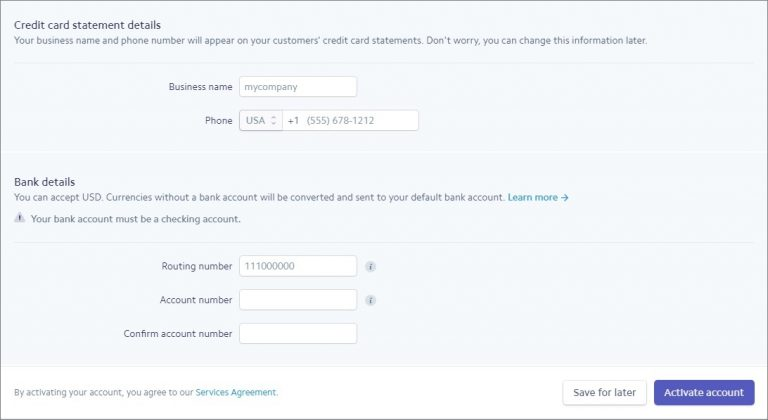Click the Business name field
768x420 pixels.
pyautogui.click(x=298, y=87)
